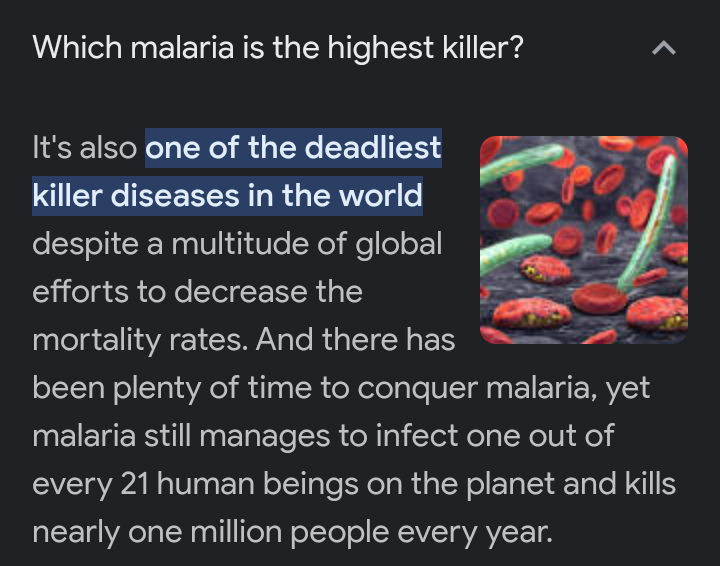Screen dimensions: 720x566
Task: Click the words 'It's also' starting the answer
Action: [84, 148]
